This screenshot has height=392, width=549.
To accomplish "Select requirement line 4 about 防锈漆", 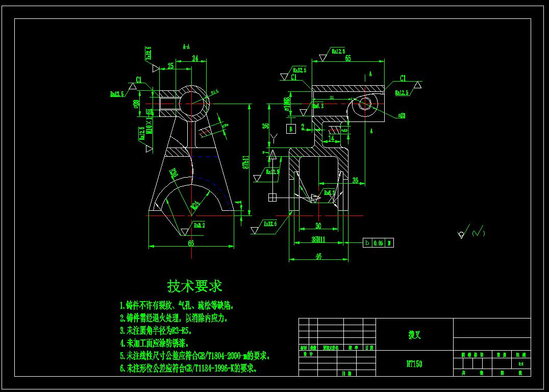I will 154,344.
